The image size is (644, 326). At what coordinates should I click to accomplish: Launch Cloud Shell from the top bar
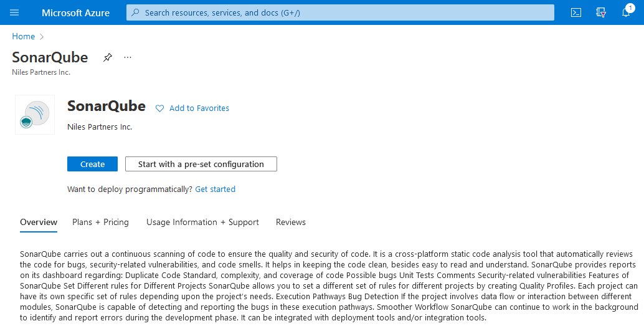pyautogui.click(x=576, y=12)
